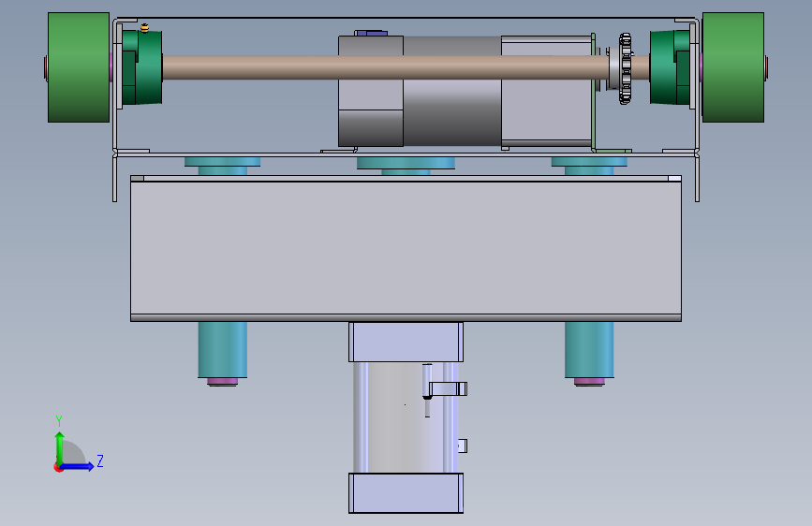Select the small lower port fitting on cylinder
Viewport: 812px width, 526px height.
(463, 446)
